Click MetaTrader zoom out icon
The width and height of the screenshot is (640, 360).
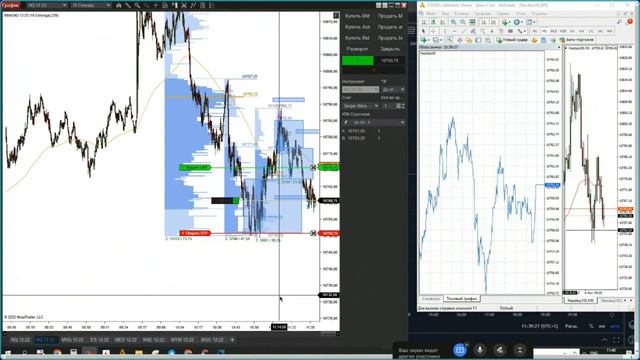coord(463,22)
